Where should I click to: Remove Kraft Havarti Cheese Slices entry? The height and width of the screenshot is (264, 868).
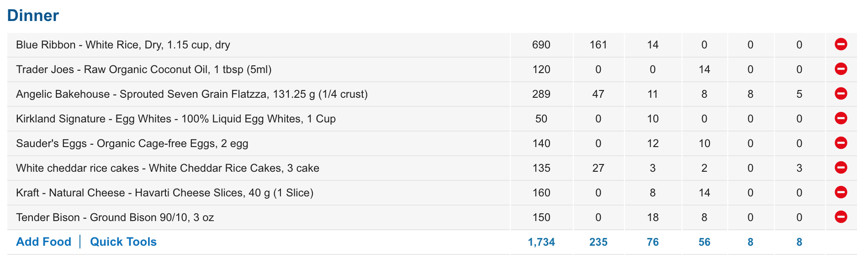[841, 192]
